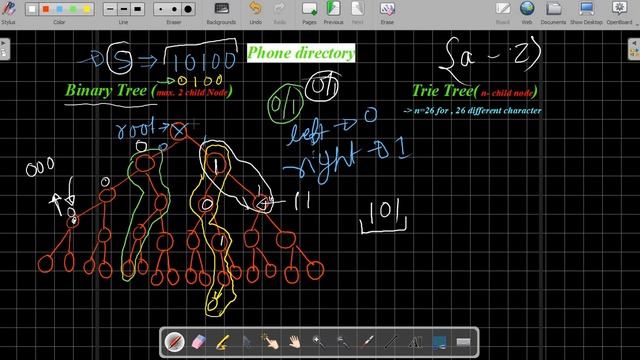
Task: Select the capture part of screen tool
Action: (x=439, y=342)
